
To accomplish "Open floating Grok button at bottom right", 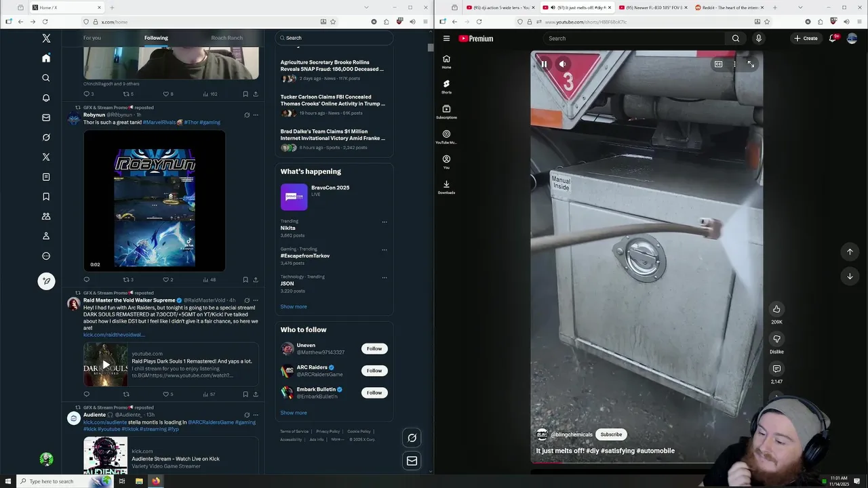I will [x=412, y=438].
